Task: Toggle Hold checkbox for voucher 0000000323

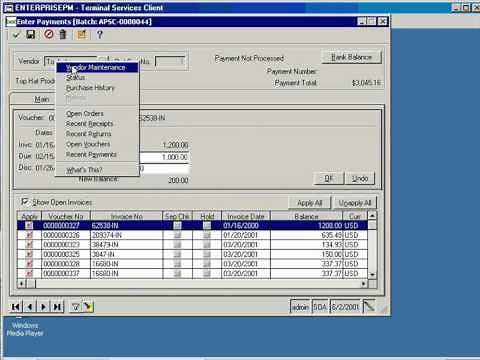Action: tap(207, 245)
